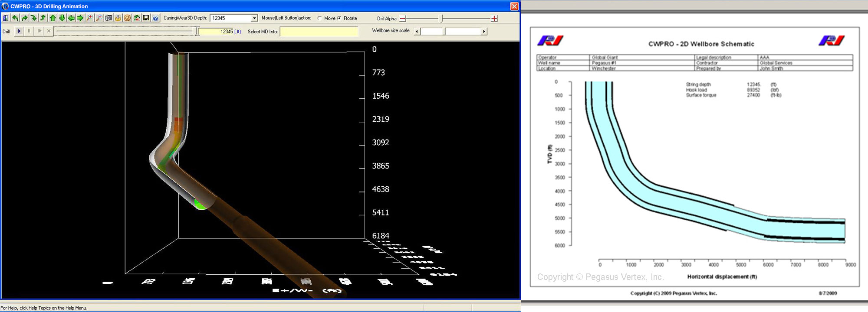
Task: Click the camera snapshot icon
Action: 108,18
